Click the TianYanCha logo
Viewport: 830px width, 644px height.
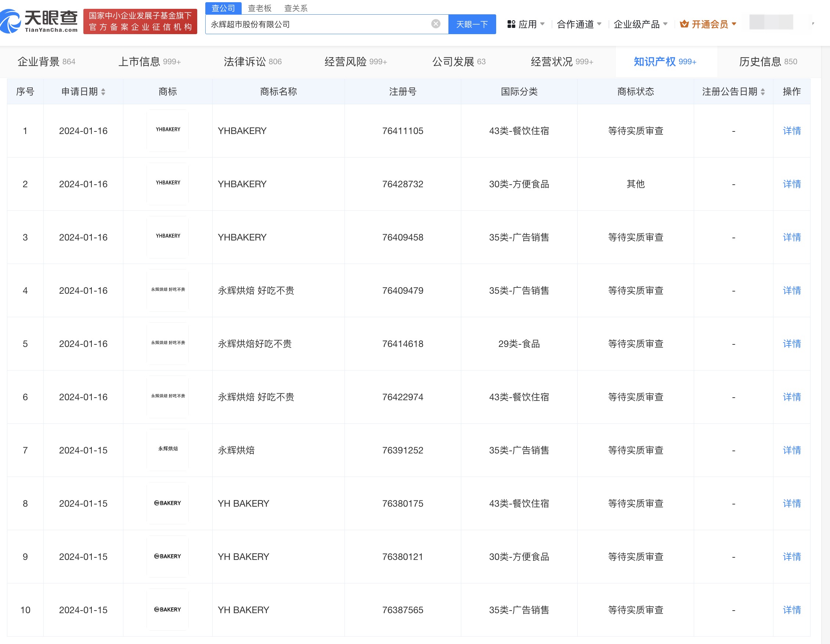40,21
